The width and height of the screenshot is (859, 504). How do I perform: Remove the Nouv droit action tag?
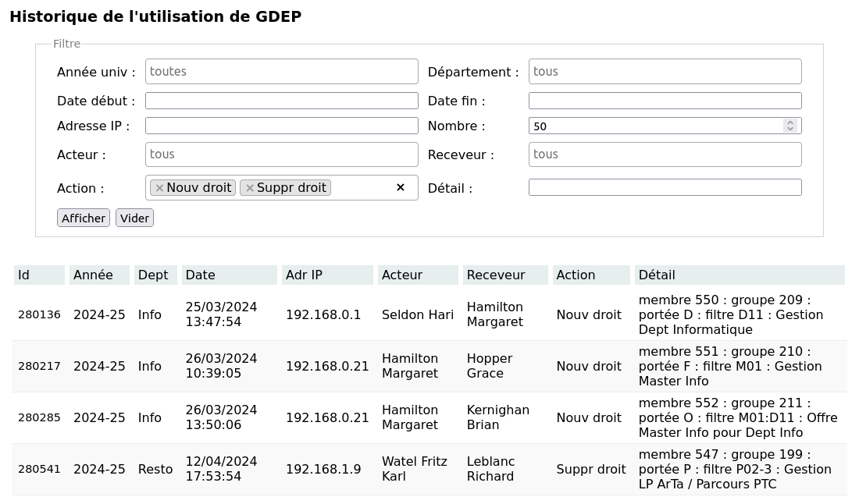[x=159, y=188]
